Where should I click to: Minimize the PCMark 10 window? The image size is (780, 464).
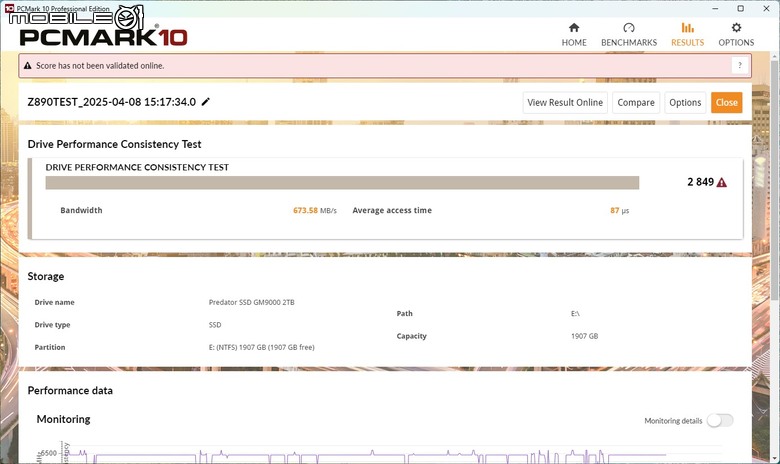pos(715,8)
